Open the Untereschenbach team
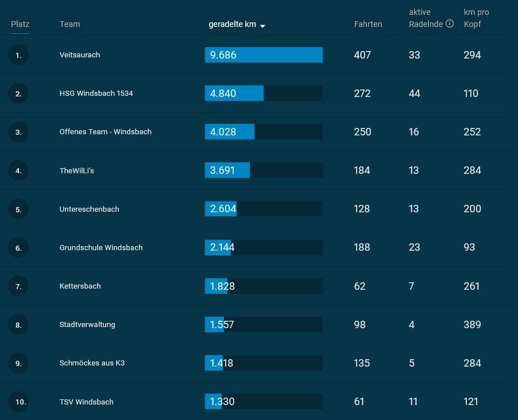This screenshot has width=518, height=420. pos(89,209)
